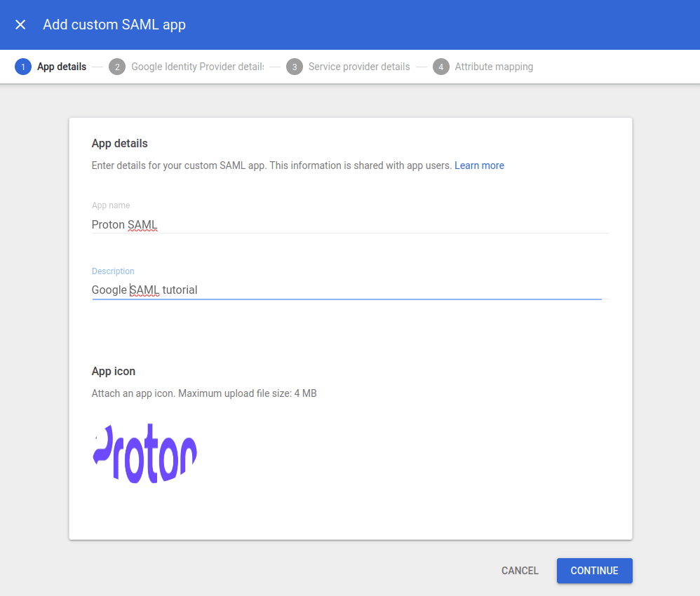This screenshot has width=700, height=596.
Task: Select step 3 circle icon
Action: click(294, 67)
